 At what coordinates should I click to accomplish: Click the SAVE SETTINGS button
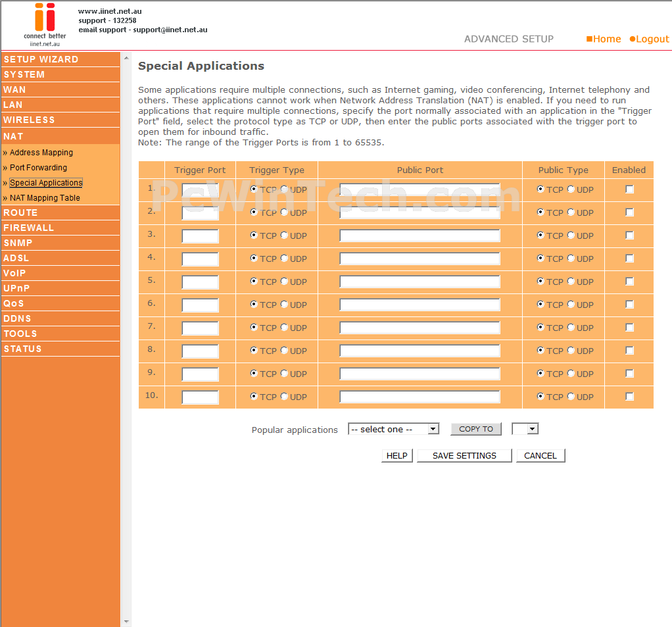point(464,455)
